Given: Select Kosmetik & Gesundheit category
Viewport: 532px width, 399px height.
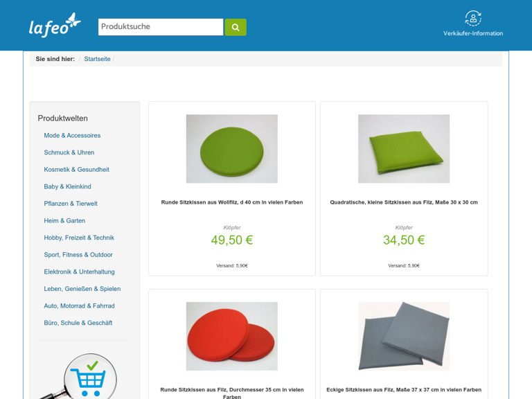Looking at the screenshot, I should point(76,170).
